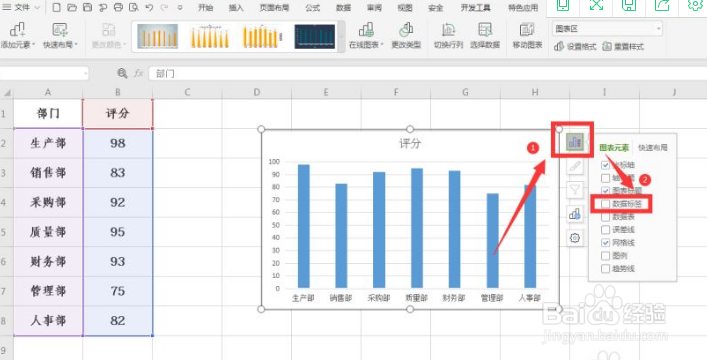Switch to the 插入 ribbon tab
Image resolution: width=707 pixels, height=360 pixels.
point(236,8)
